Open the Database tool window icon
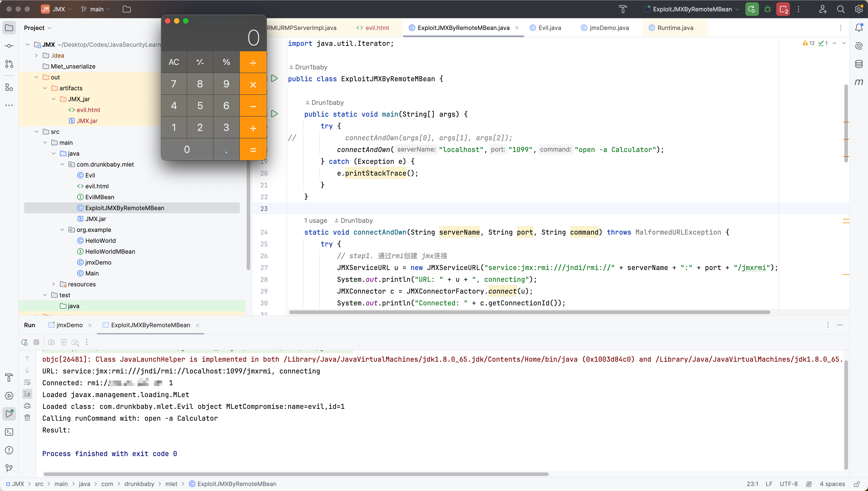868x491 pixels. 859,64
